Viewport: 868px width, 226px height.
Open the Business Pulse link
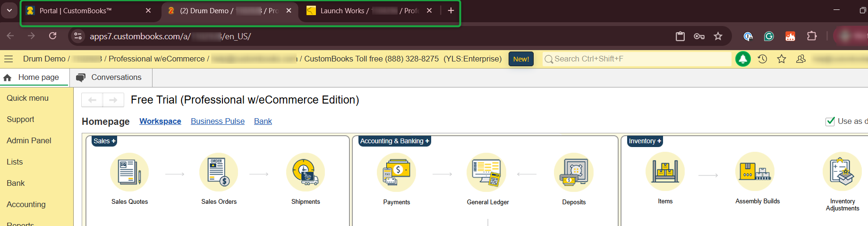tap(218, 121)
